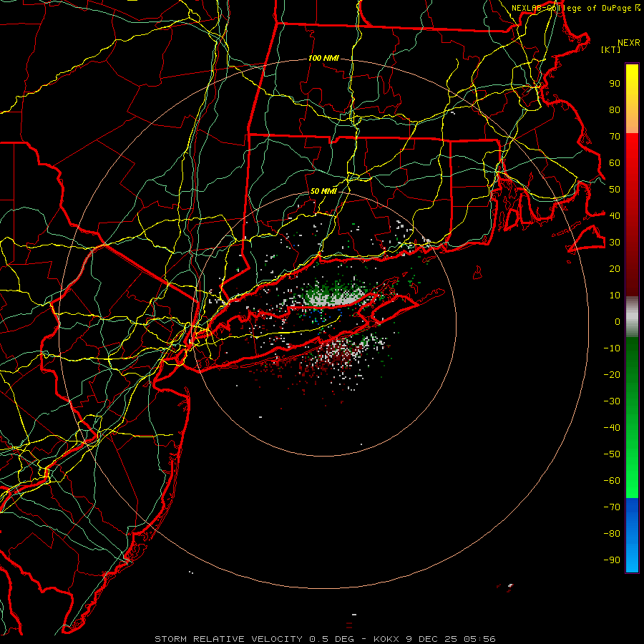Click the 100 NMI range ring label
Image resolution: width=644 pixels, height=644 pixels.
click(x=323, y=59)
